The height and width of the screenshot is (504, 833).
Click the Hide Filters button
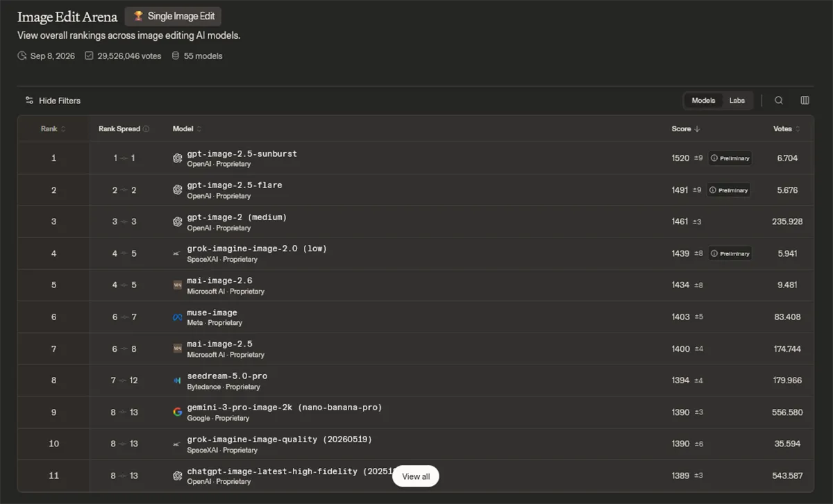coord(53,101)
